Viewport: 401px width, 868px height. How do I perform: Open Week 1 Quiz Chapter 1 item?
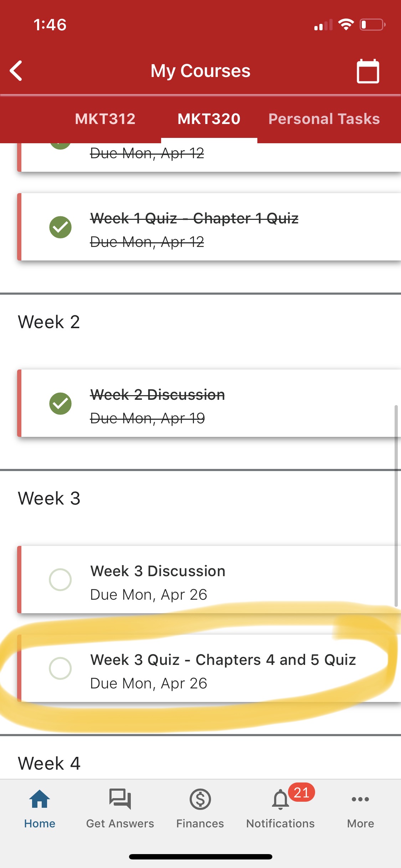[x=194, y=218]
